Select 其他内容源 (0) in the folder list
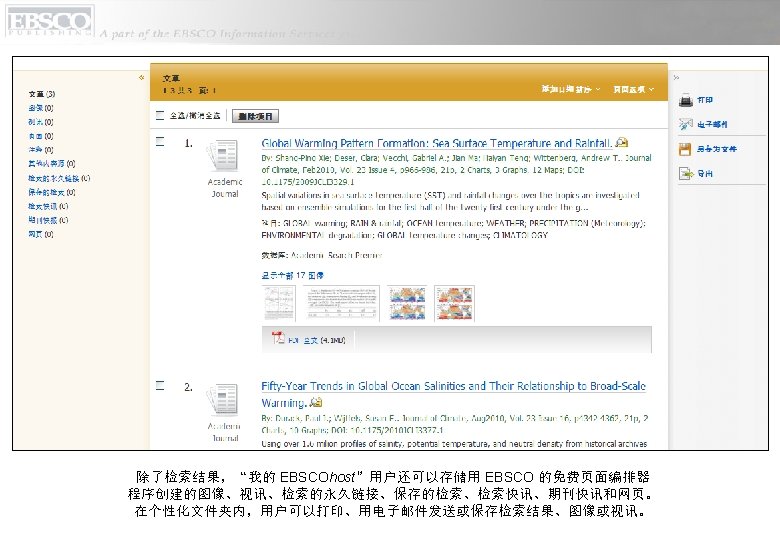 (52, 164)
